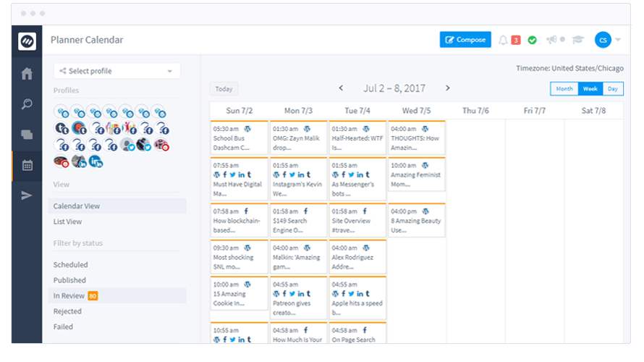Screen dimensions: 644x362
Task: Open the How Much Is Your post
Action: 299,333
